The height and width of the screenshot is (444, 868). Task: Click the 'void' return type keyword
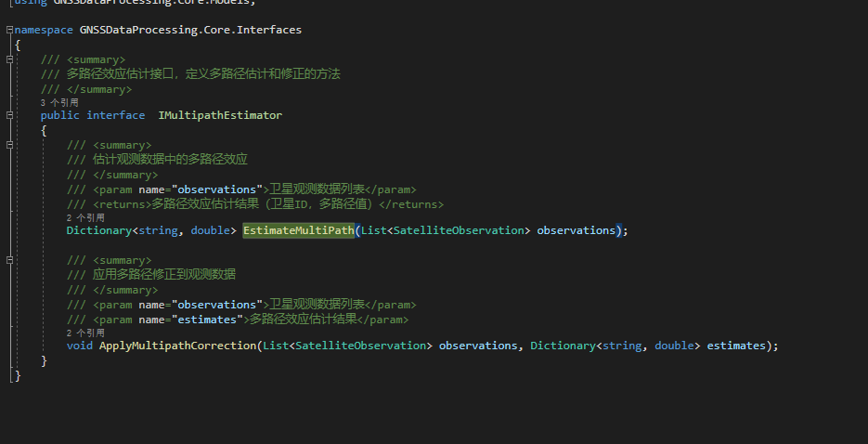click(x=79, y=346)
